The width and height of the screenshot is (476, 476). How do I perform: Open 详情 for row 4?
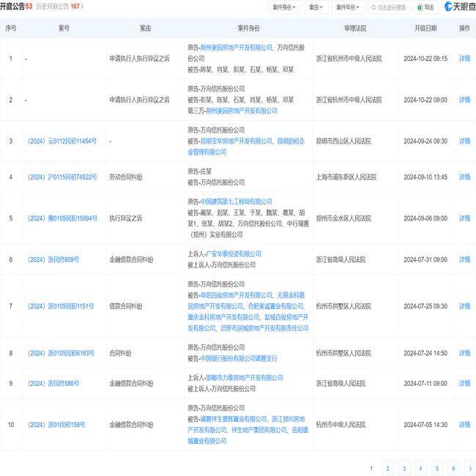pos(464,177)
